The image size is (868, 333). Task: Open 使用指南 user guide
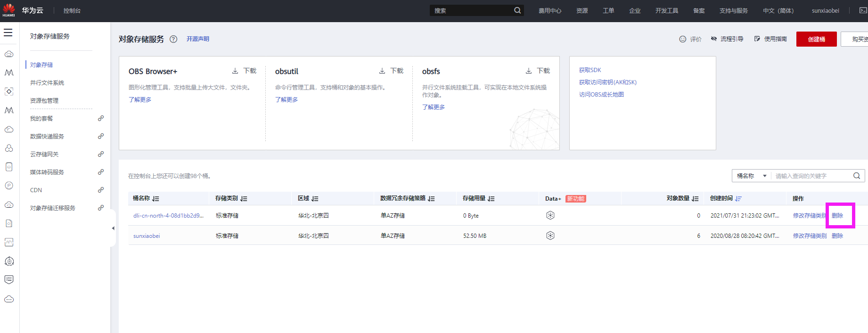pyautogui.click(x=770, y=39)
